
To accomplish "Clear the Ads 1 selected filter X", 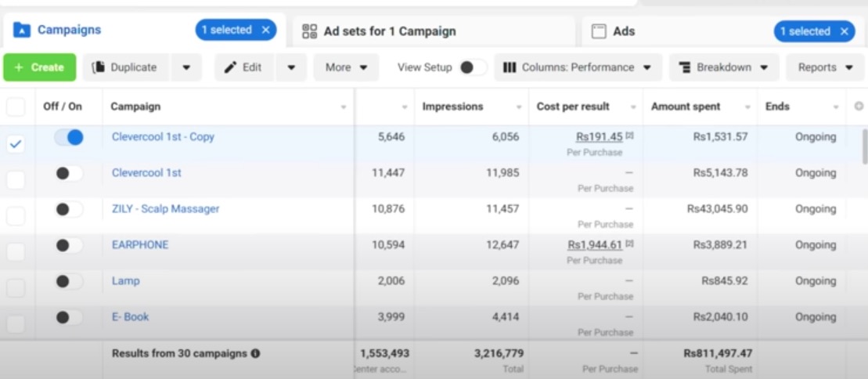I will (845, 31).
